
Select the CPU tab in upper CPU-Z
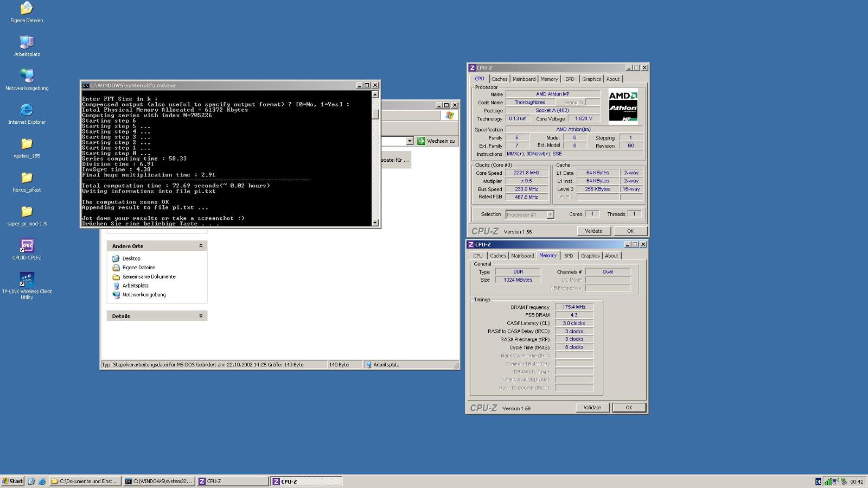(480, 79)
